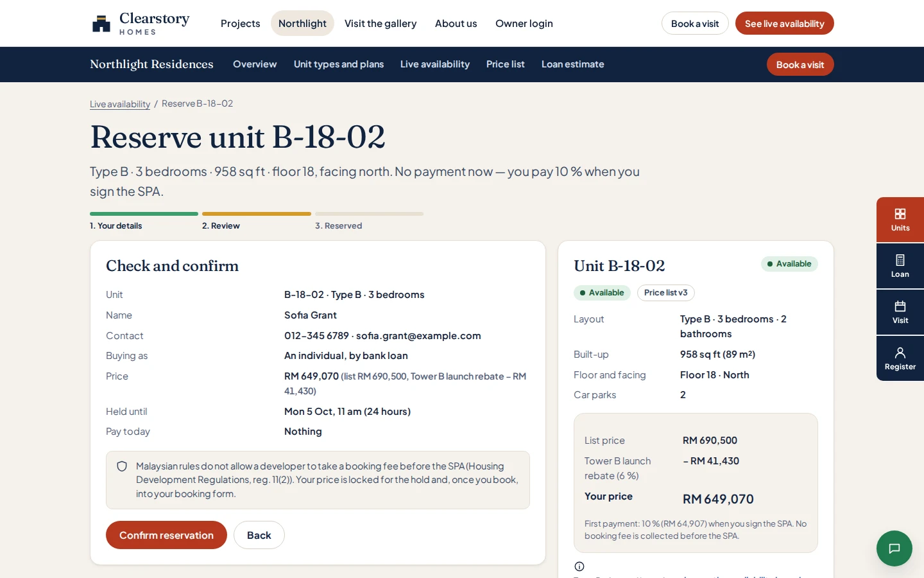924x578 pixels.
Task: Open the Units side panel icon
Action: (x=900, y=220)
